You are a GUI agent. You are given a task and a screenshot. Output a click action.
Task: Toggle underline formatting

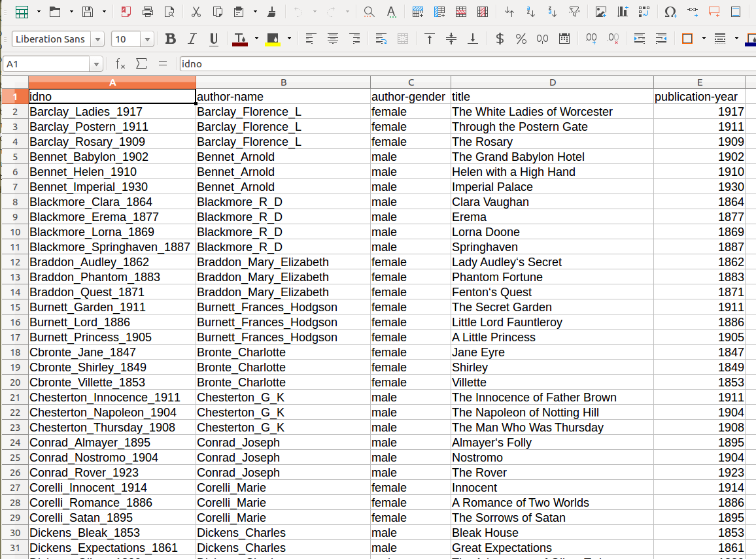click(213, 39)
